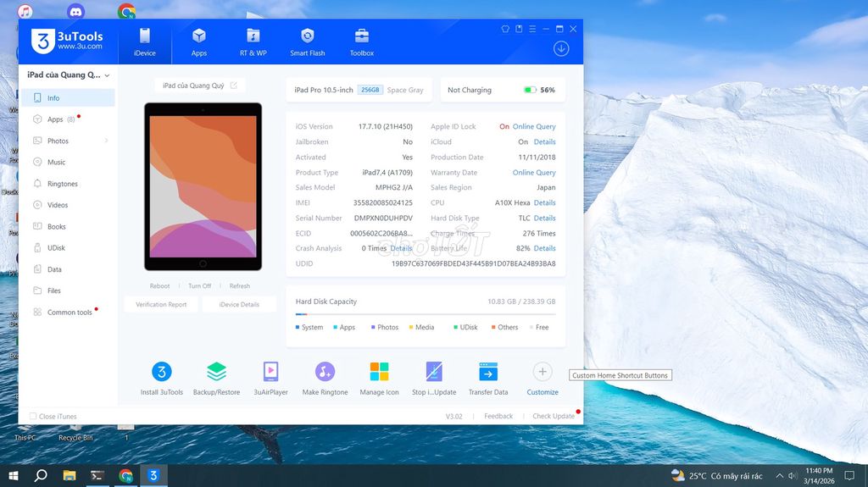Click the battery level indicator
Screen dimensions: 868x487
(x=530, y=90)
